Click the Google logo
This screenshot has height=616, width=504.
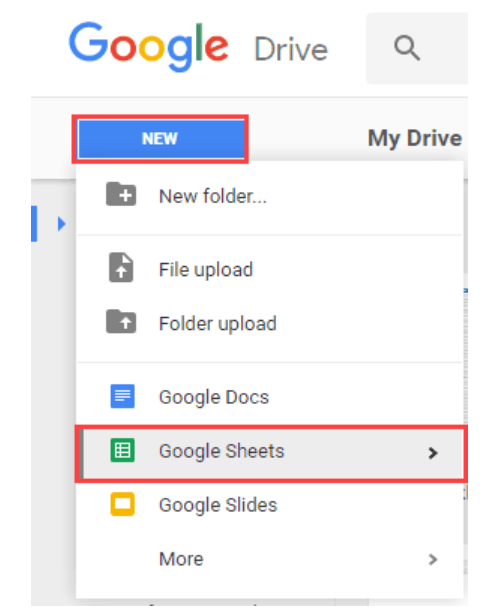pyautogui.click(x=149, y=46)
